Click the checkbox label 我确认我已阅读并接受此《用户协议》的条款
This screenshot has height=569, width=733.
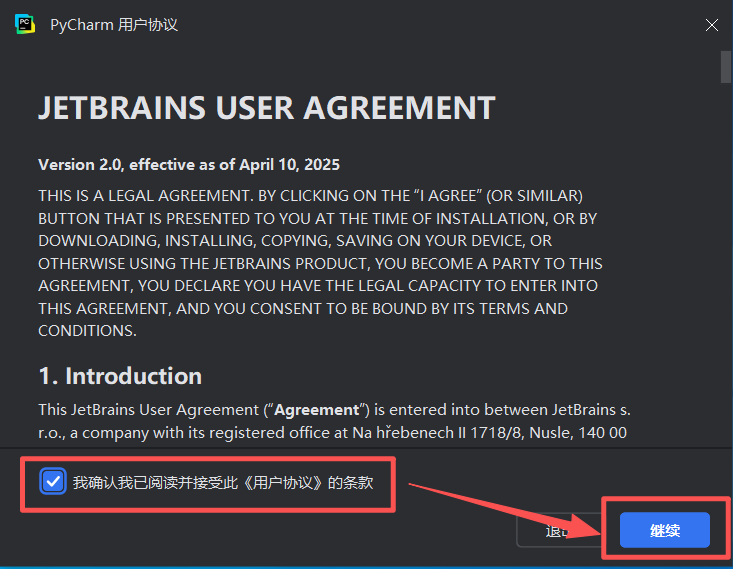point(223,482)
